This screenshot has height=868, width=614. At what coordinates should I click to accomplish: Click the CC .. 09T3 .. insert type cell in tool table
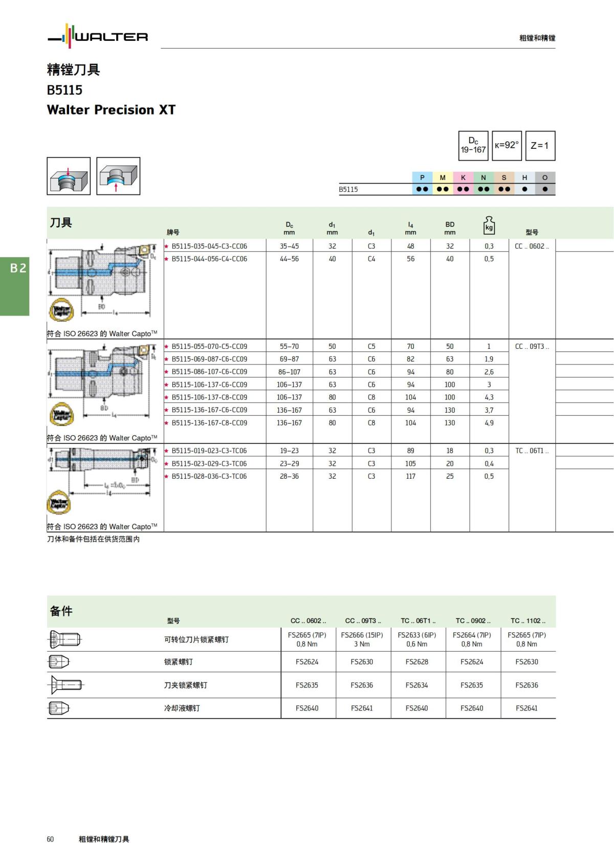click(532, 346)
